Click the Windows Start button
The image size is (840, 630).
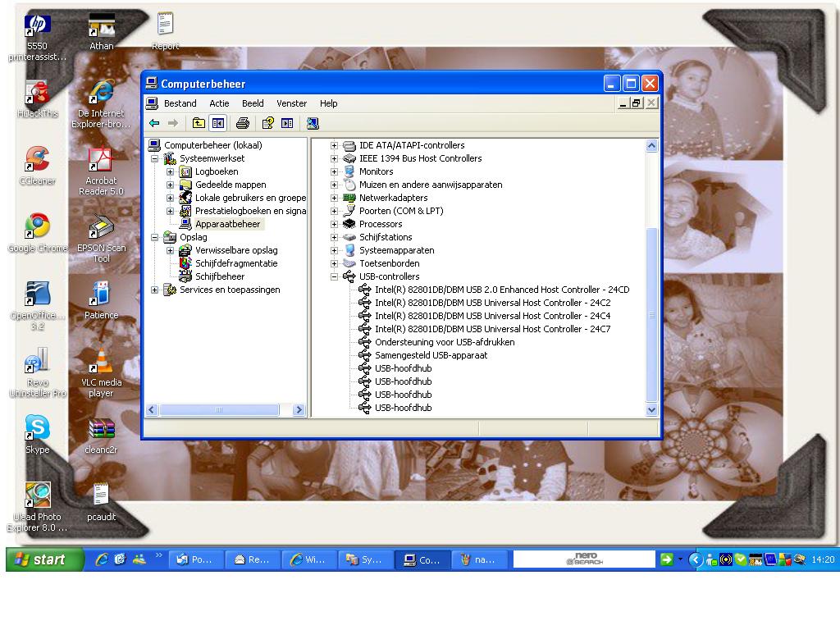click(44, 559)
